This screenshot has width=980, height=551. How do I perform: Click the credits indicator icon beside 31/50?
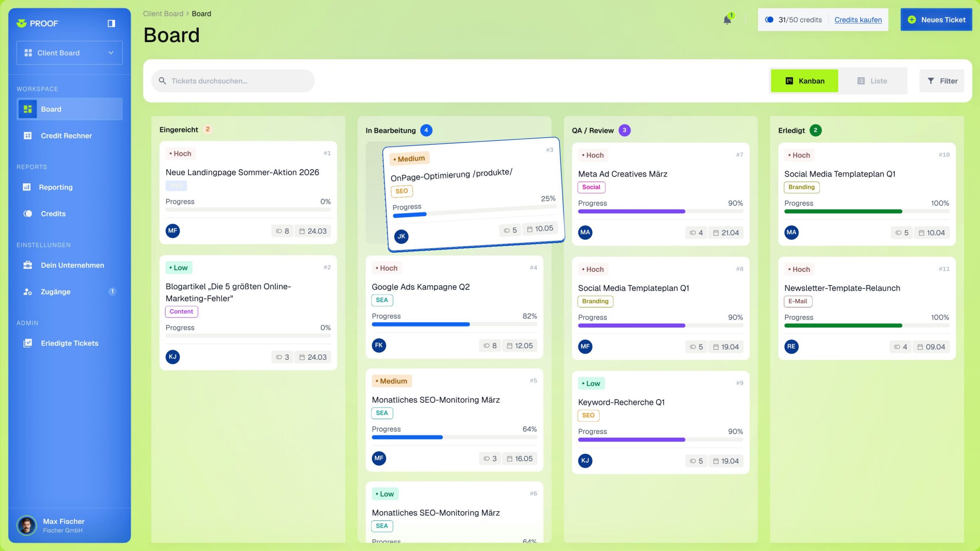click(769, 20)
